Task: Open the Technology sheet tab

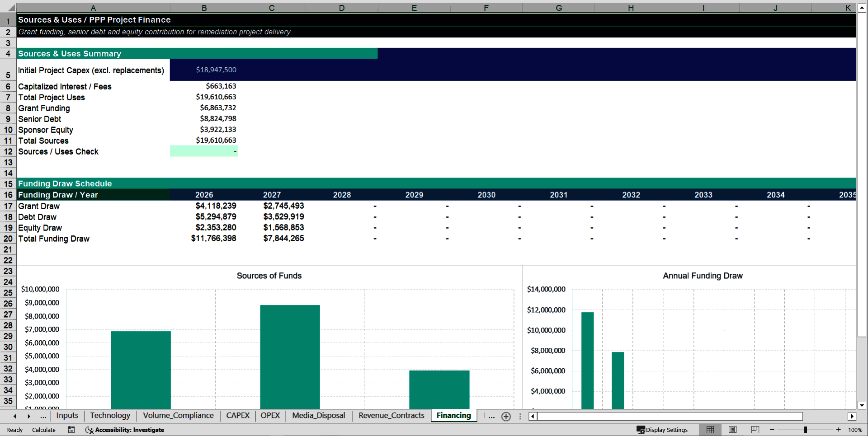Action: pyautogui.click(x=110, y=416)
